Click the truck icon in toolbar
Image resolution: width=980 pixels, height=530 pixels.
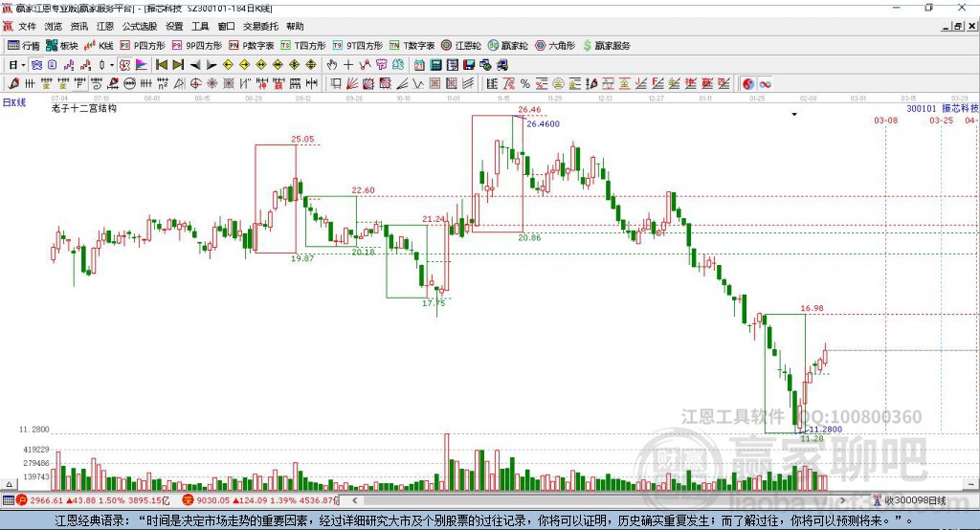coord(502,65)
